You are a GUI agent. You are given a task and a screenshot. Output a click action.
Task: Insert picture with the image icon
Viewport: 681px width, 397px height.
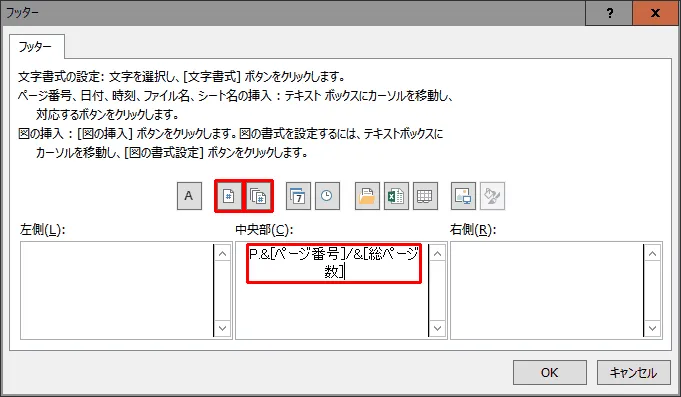(x=463, y=196)
